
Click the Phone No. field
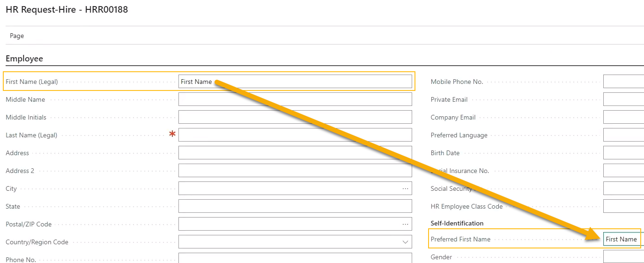(295, 258)
